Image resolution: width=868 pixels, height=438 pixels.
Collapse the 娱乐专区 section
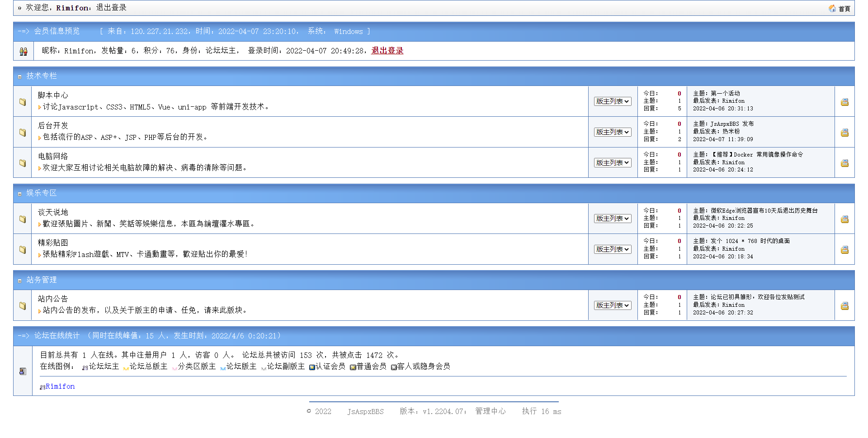(19, 194)
